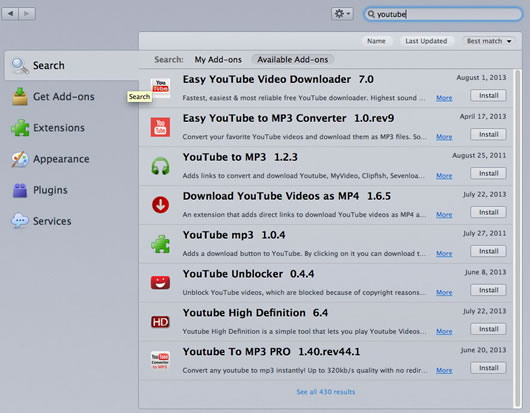
Task: Click the August 25, 2011 date text
Action: [x=479, y=155]
